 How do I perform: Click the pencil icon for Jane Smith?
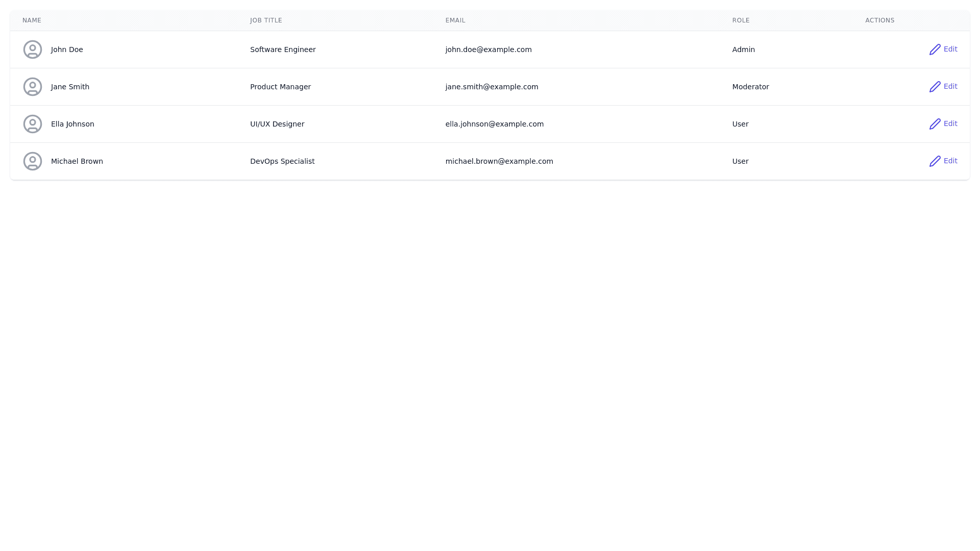(x=935, y=87)
